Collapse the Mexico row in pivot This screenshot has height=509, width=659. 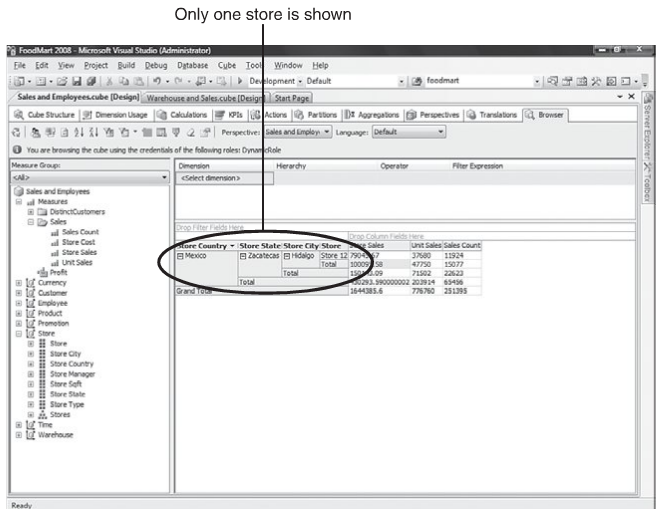(x=181, y=255)
